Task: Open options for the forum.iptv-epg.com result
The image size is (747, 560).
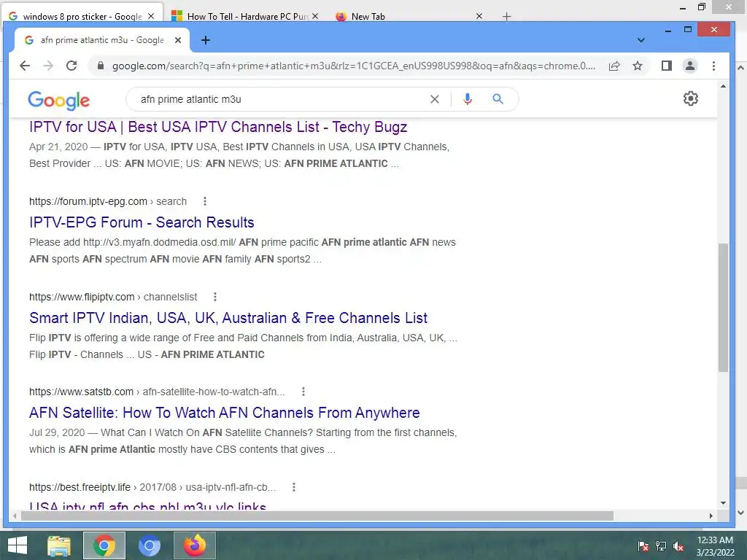Action: pyautogui.click(x=205, y=201)
